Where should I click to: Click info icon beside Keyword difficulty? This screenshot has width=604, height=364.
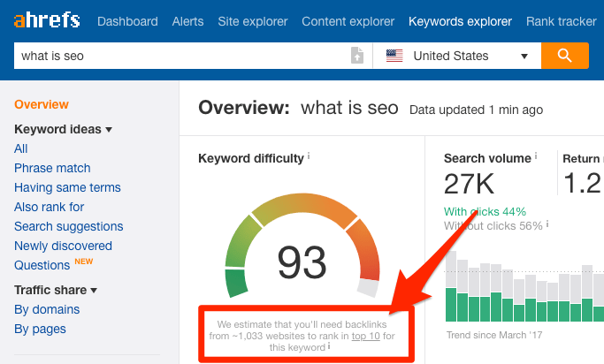point(309,157)
